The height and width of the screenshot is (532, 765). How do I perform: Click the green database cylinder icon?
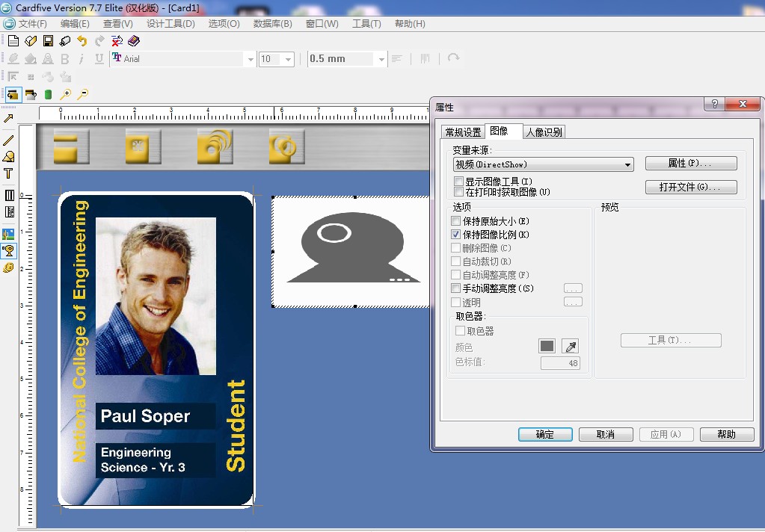(x=48, y=94)
